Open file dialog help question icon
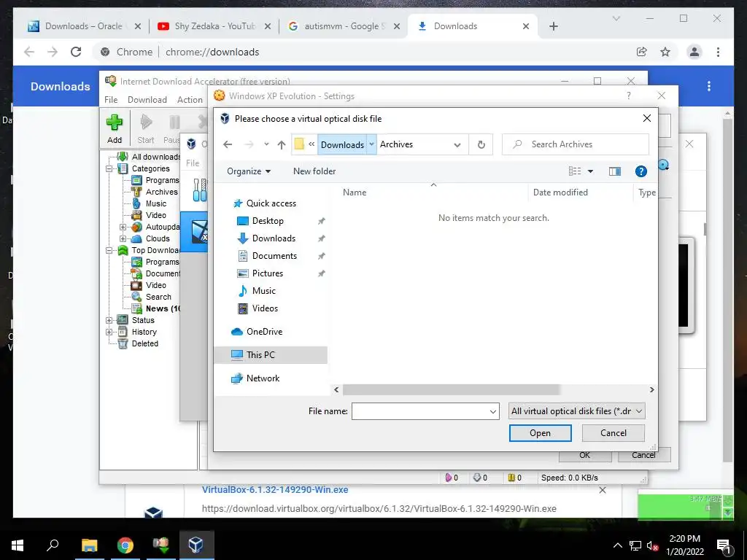This screenshot has height=560, width=747. click(x=640, y=171)
